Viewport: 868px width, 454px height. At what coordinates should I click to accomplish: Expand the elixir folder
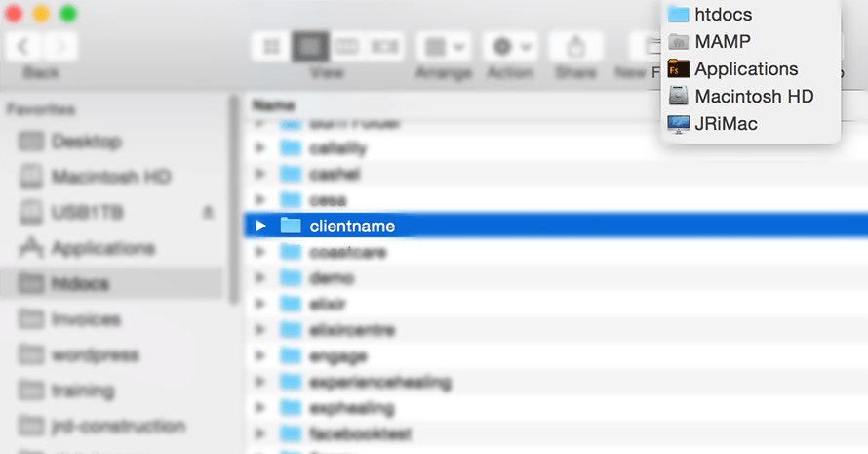259,304
